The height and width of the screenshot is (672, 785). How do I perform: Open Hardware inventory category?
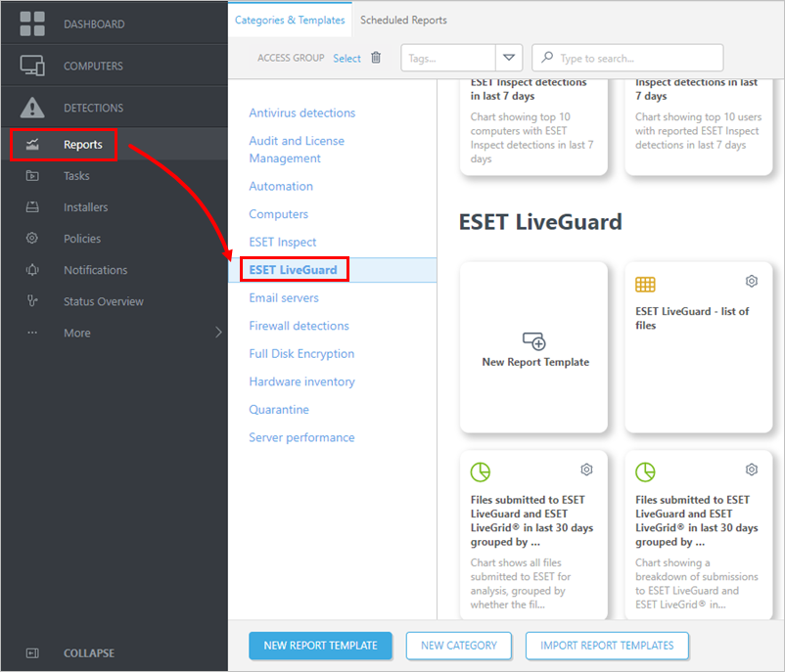301,381
